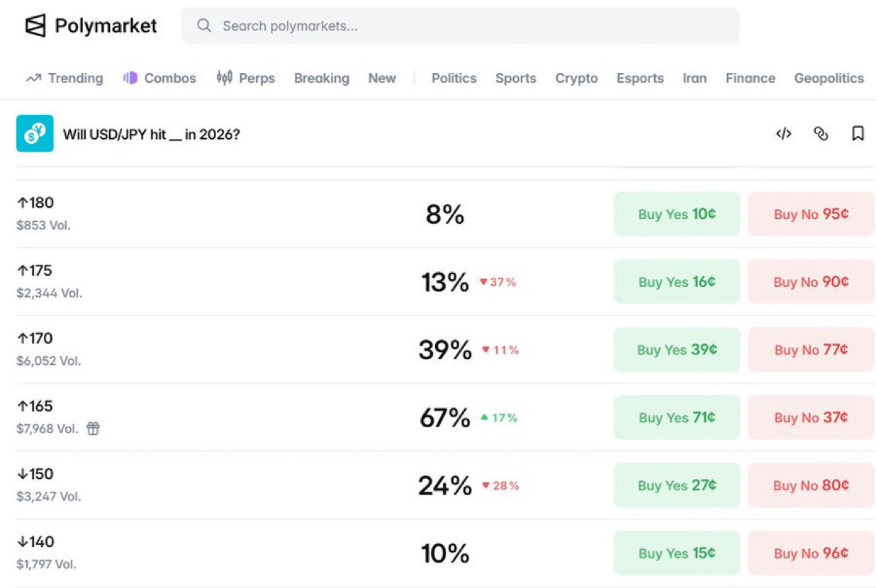
Task: Focus the Search polymarkets field
Action: click(x=460, y=26)
